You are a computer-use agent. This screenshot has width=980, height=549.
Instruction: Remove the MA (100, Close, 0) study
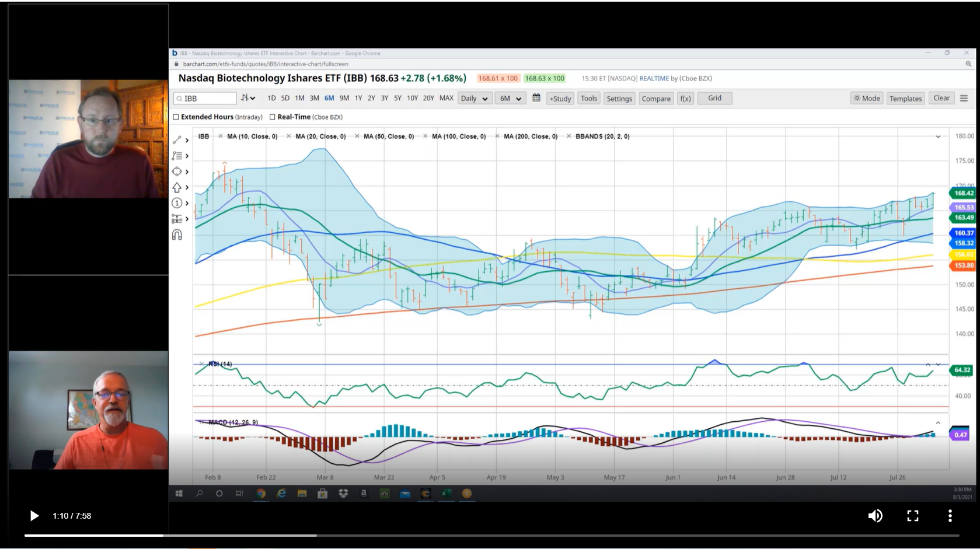426,136
